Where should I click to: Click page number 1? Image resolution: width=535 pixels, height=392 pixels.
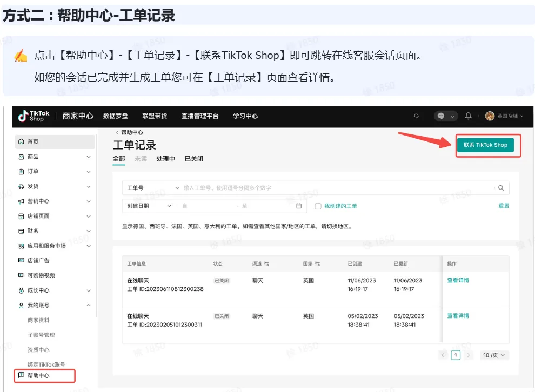pyautogui.click(x=456, y=355)
